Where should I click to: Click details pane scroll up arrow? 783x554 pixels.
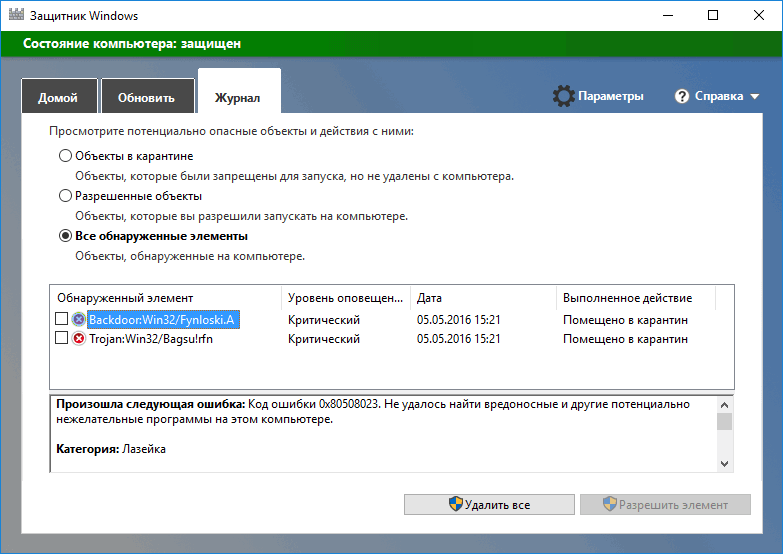coord(725,404)
